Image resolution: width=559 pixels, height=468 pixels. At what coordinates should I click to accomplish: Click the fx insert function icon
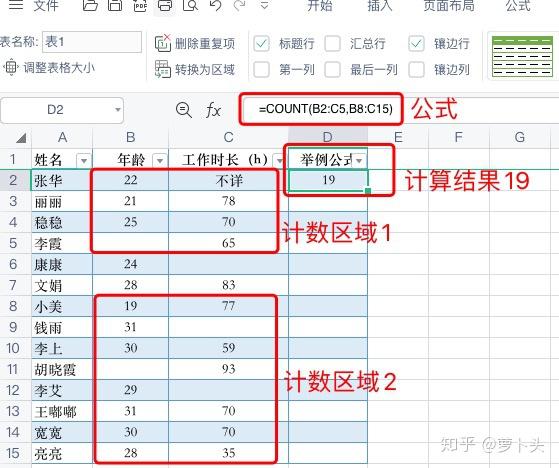coord(213,110)
